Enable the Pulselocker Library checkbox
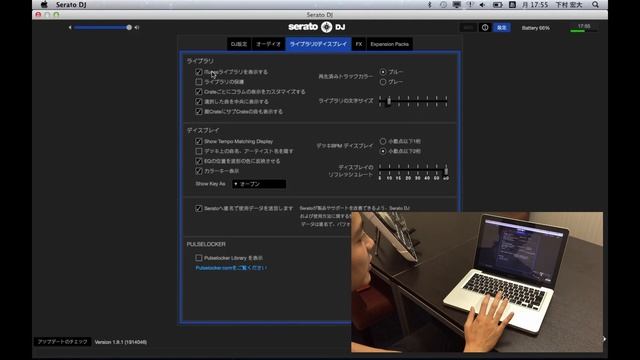This screenshot has height=360, width=640. (x=199, y=258)
